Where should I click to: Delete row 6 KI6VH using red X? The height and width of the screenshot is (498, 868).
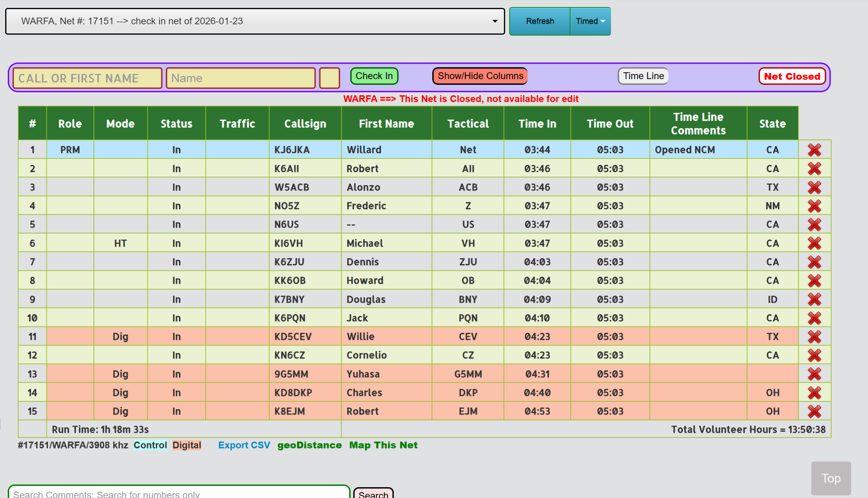coord(814,243)
